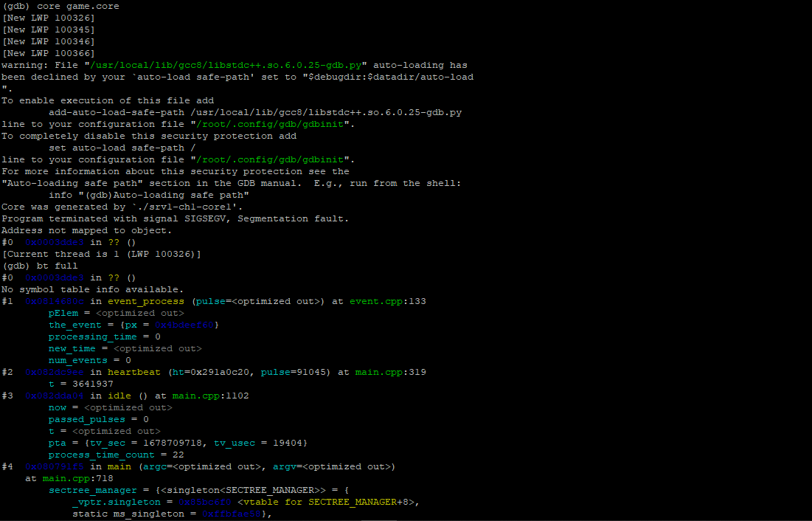Click the 'ms_singleton' field name
Image resolution: width=812 pixels, height=521 pixels.
point(149,514)
